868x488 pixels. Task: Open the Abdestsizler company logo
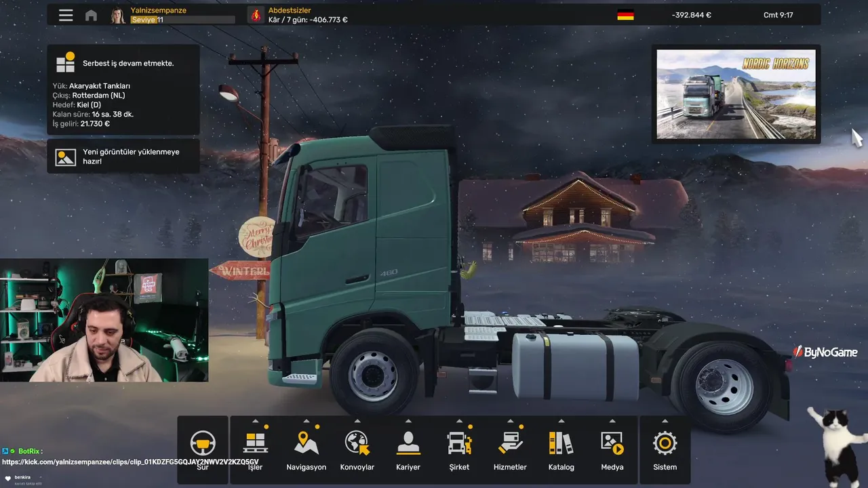(x=256, y=15)
